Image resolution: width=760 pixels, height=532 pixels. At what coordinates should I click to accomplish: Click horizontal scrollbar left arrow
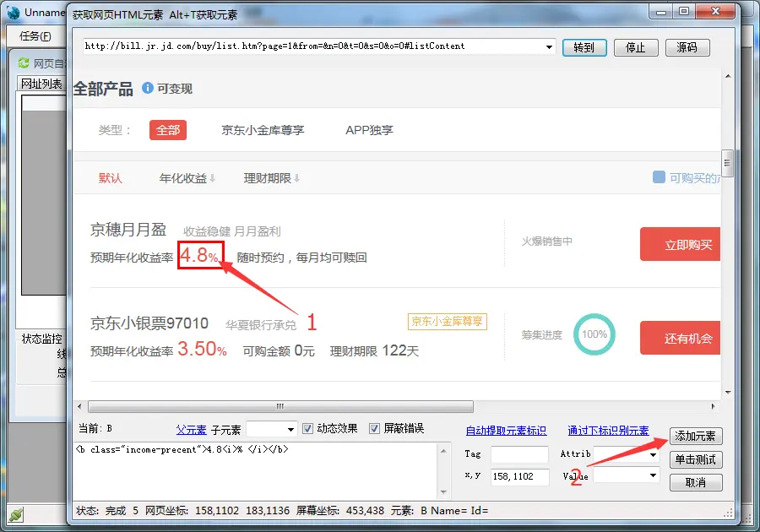point(79,406)
